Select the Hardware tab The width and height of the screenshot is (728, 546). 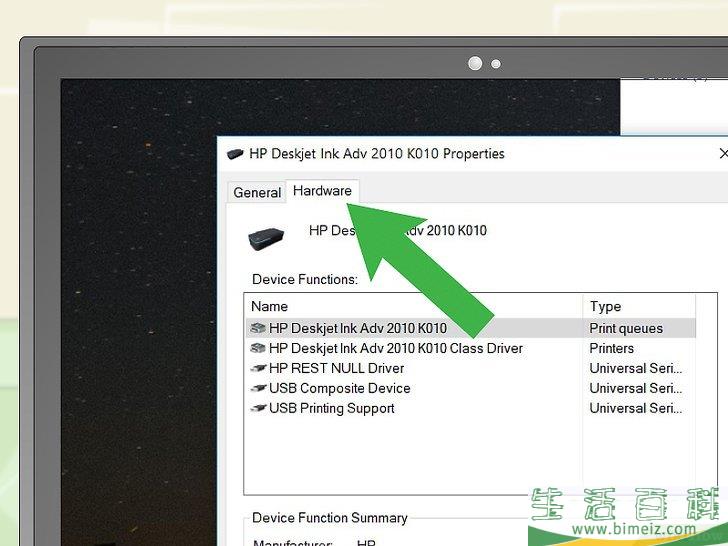point(322,191)
